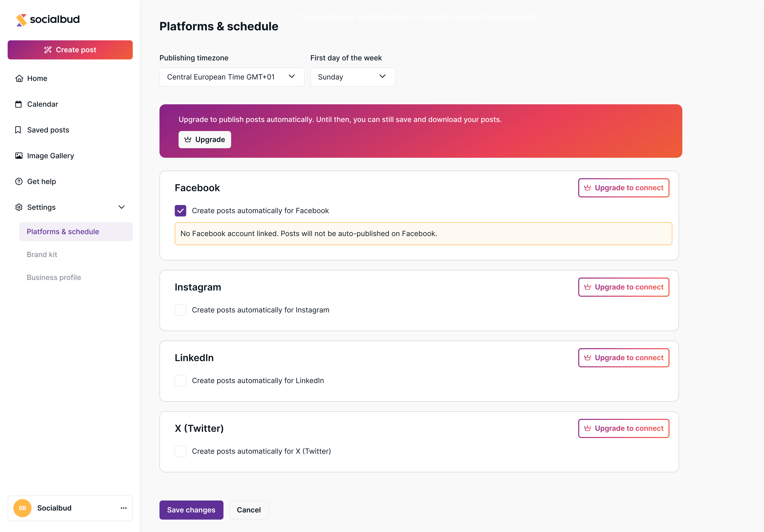Image resolution: width=764 pixels, height=532 pixels.
Task: Click the Cancel button
Action: (249, 510)
